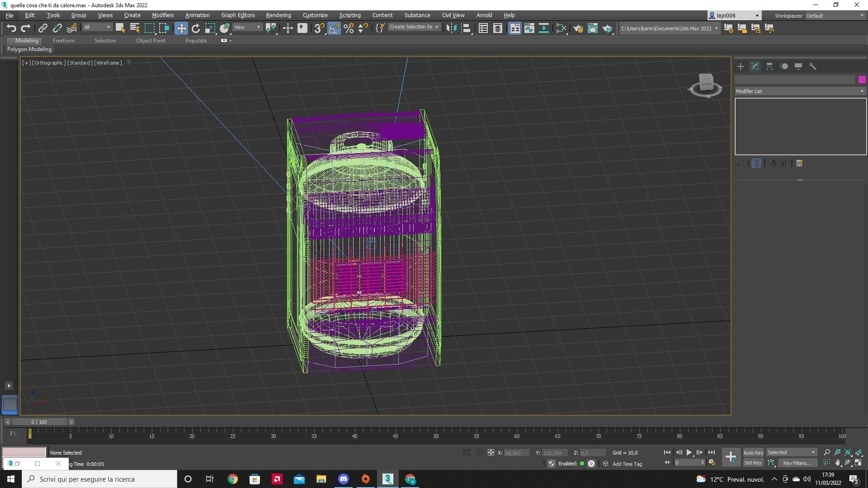Click the 0 / 100 time slider
This screenshot has height=488, width=868.
pos(39,422)
